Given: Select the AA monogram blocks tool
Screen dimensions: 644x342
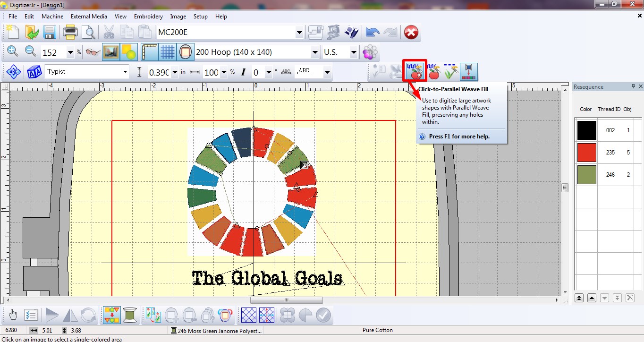Looking at the screenshot, I should (34, 72).
